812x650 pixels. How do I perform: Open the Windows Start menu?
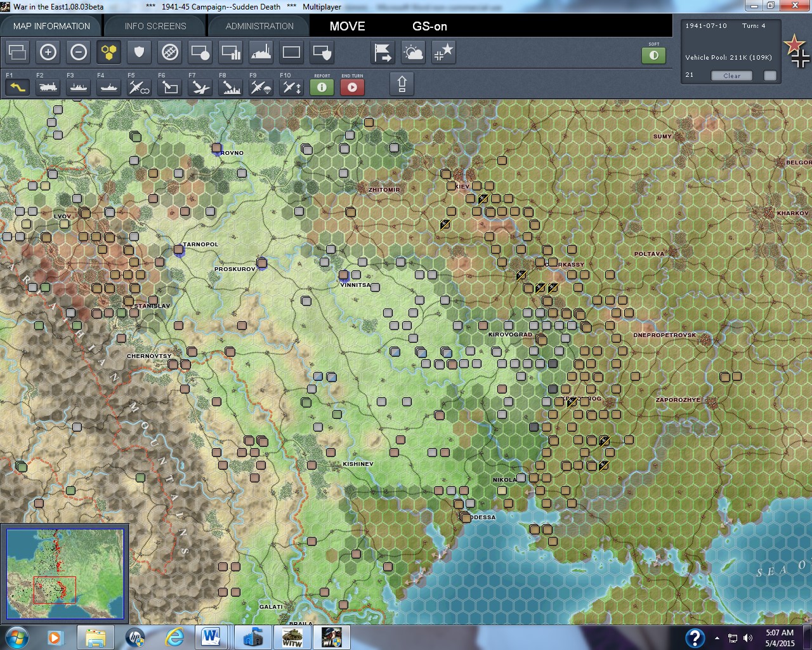tap(15, 637)
